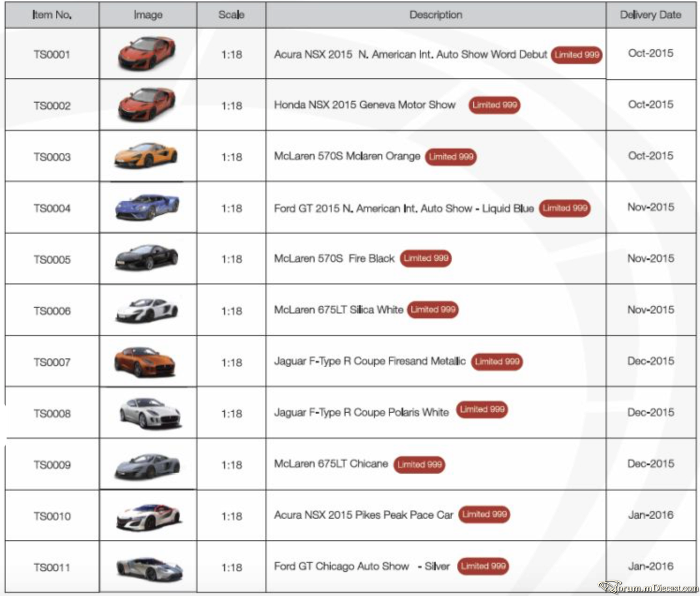Select Acura NSX 2015 Pikes Peak Pace Car text
The height and width of the screenshot is (596, 700).
tap(364, 515)
